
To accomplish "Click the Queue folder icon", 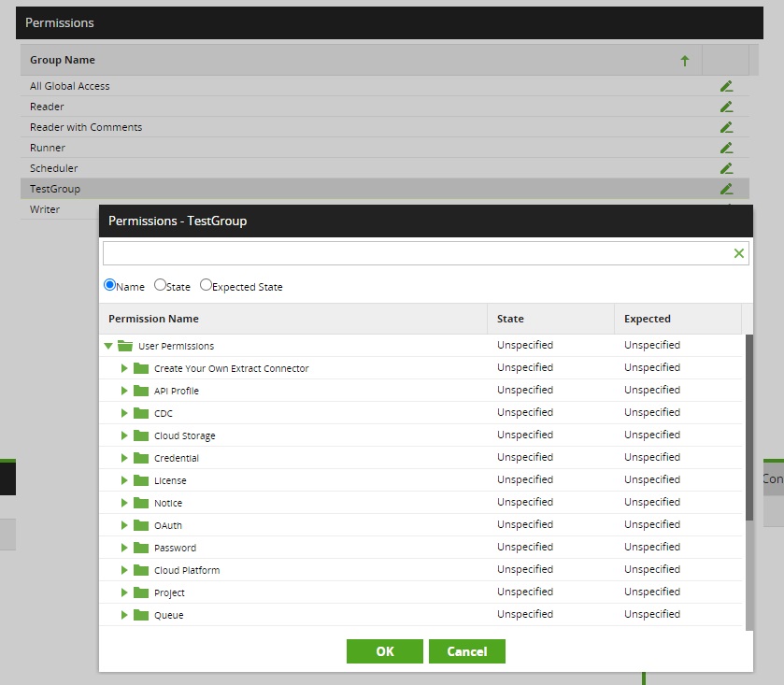I will point(141,615).
